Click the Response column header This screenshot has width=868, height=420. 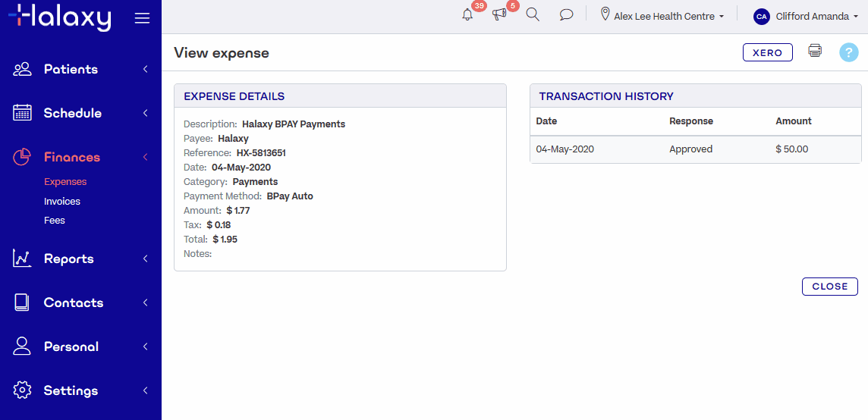pyautogui.click(x=691, y=121)
